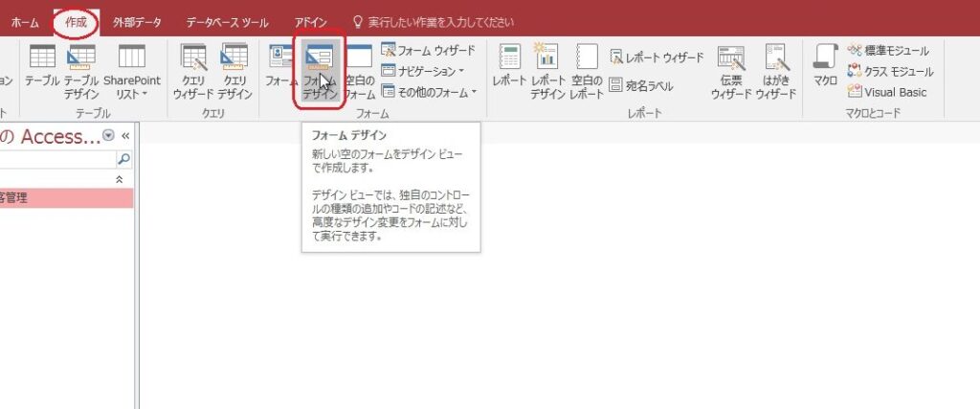Open the ナビゲーション dropdown menu

click(422, 71)
